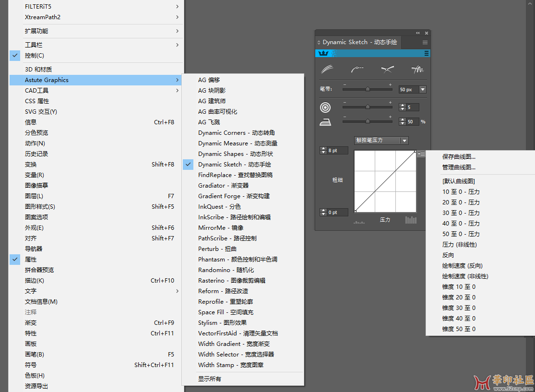The width and height of the screenshot is (535, 392).
Task: Click the crown icon in blue bar
Action: coord(323,53)
